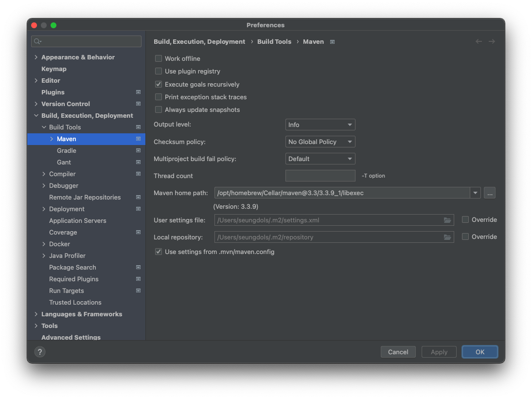The image size is (532, 399).
Task: Click Build Tools in the breadcrumb
Action: pos(274,41)
